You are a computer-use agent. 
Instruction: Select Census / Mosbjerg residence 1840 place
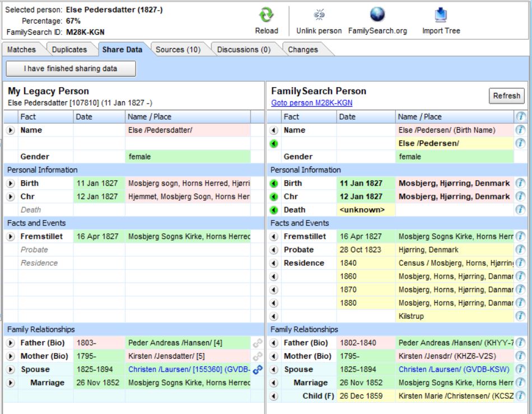tap(454, 263)
